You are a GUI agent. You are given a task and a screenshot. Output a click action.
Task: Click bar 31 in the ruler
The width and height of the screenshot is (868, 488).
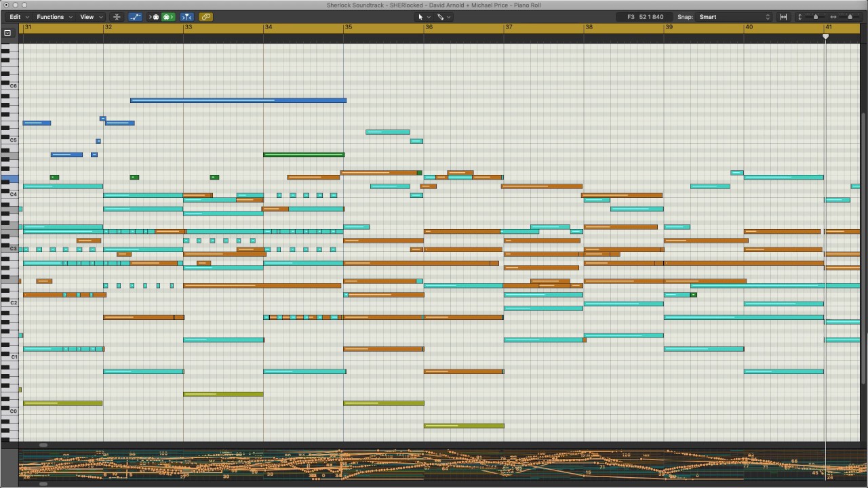point(28,27)
